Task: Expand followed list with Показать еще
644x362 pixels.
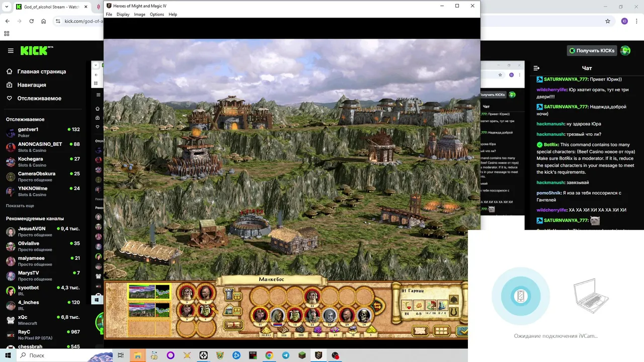Action: 20,206
